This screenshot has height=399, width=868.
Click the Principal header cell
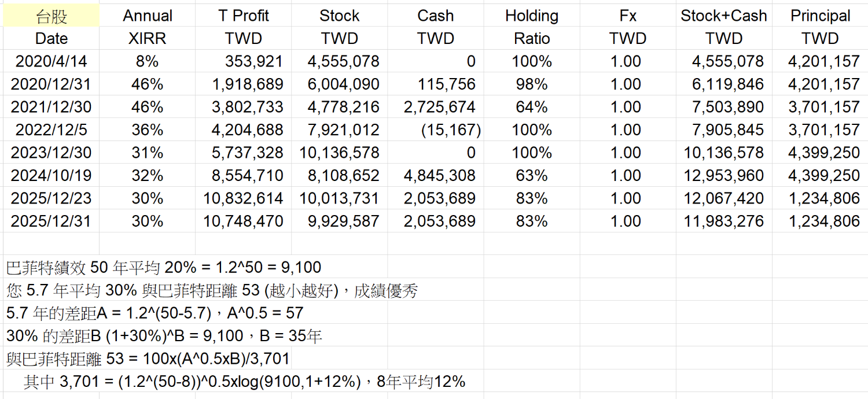point(821,16)
